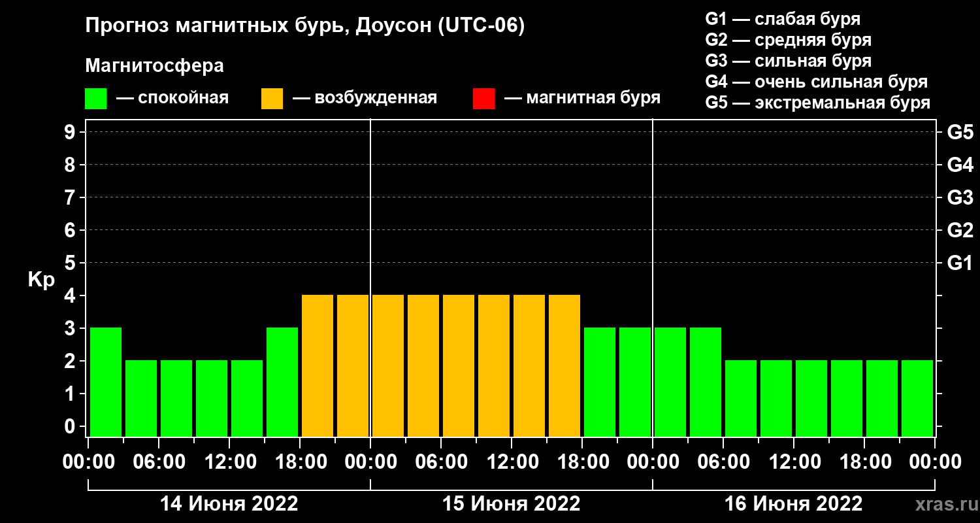The height and width of the screenshot is (523, 980).
Task: Click the 'G5' label on right axis
Action: (x=960, y=133)
